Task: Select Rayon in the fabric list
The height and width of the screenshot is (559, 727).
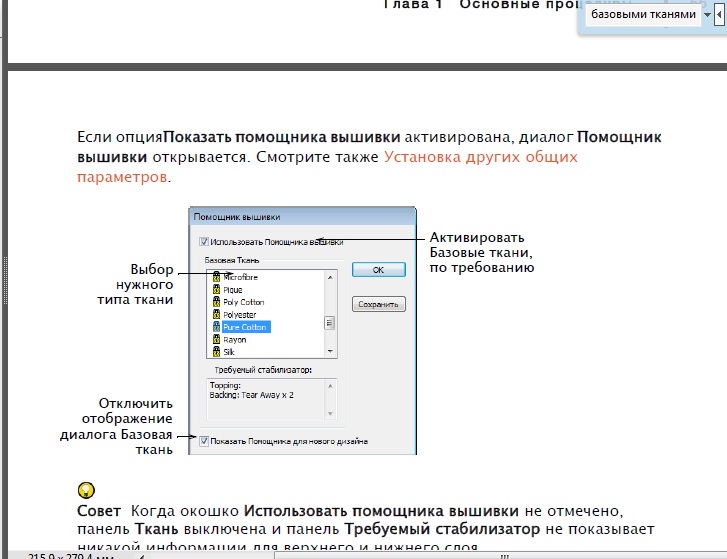Action: (x=235, y=340)
